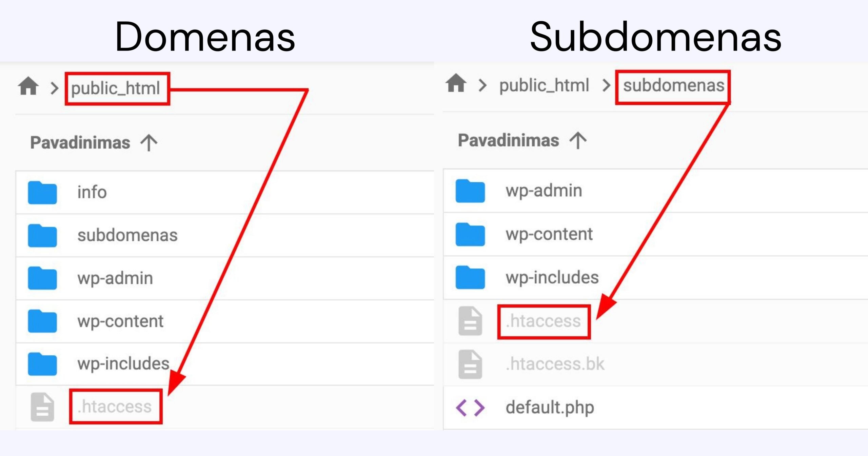Toggle sort arrow next to left Pavadinimas
Screen dimensions: 868x456
click(x=149, y=143)
